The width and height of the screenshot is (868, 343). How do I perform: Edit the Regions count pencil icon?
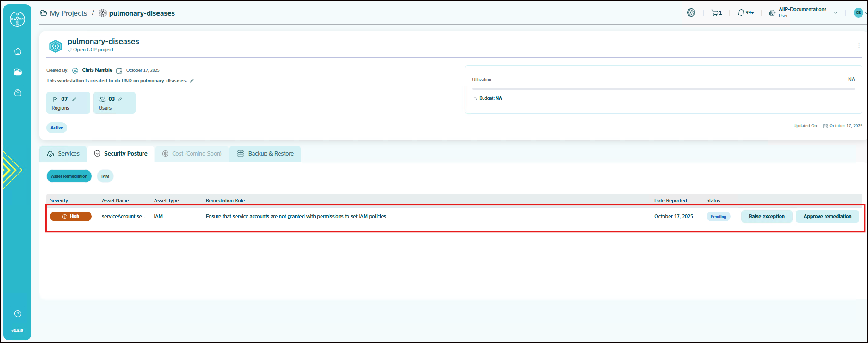click(x=74, y=99)
